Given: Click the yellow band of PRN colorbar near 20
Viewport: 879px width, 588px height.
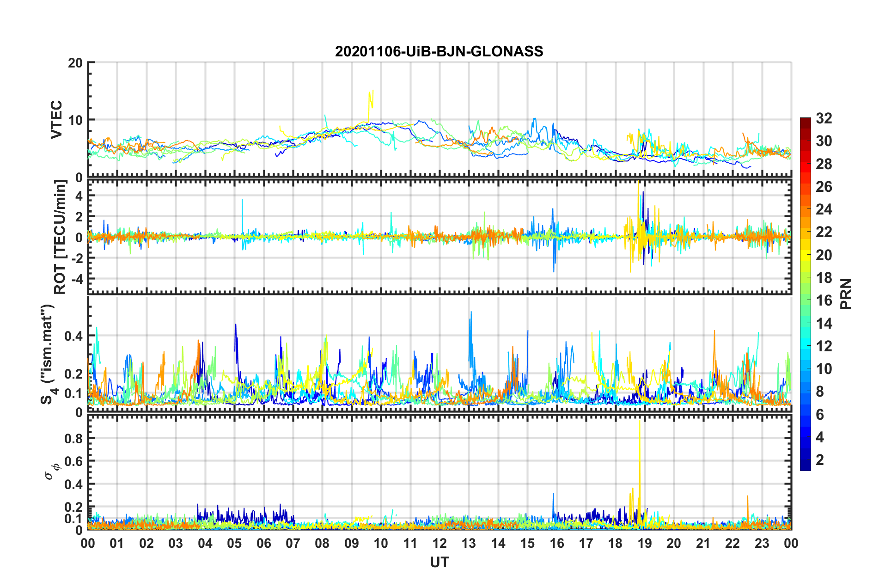Looking at the screenshot, I should tap(806, 255).
